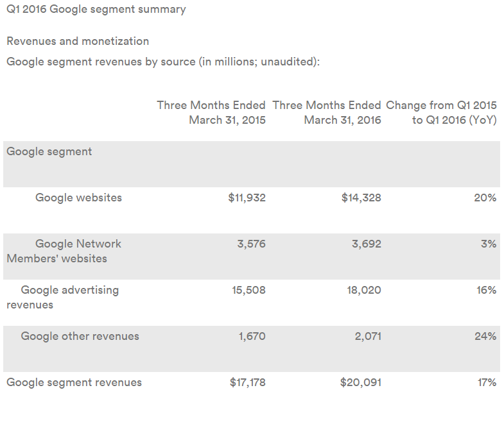Screen dimensions: 504x422
Task: Click the Google Network Members' websites label
Action: pyautogui.click(x=64, y=251)
